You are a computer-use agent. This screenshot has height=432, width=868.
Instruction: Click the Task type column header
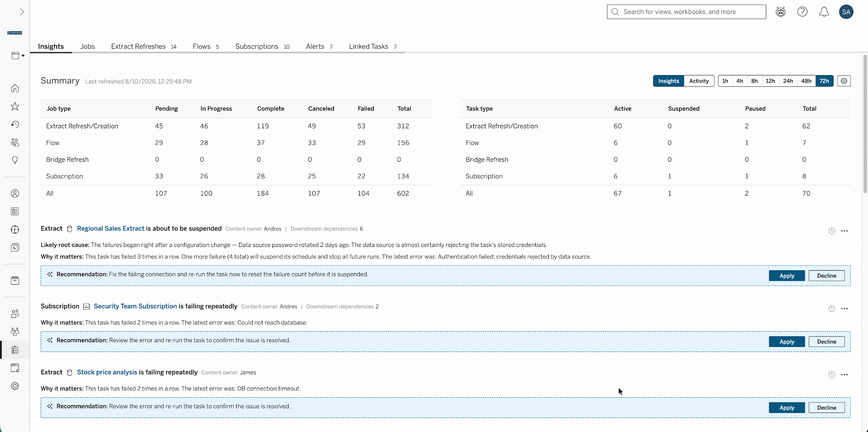[479, 109]
